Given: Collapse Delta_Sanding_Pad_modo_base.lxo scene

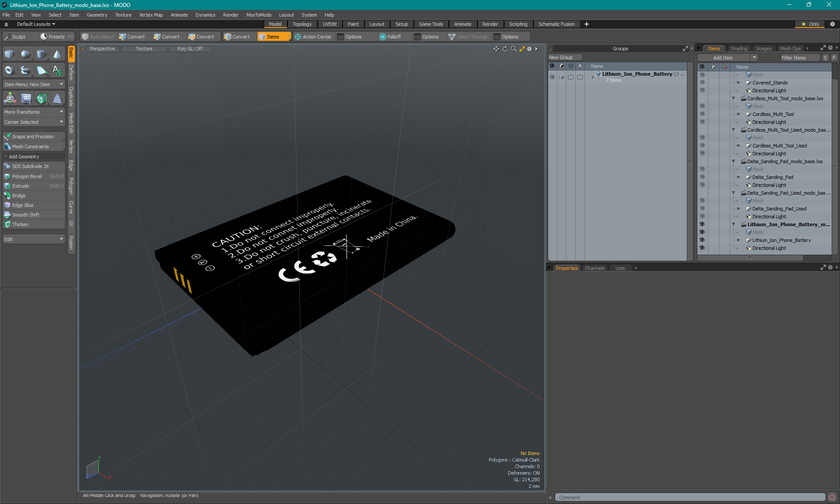Looking at the screenshot, I should click(734, 161).
